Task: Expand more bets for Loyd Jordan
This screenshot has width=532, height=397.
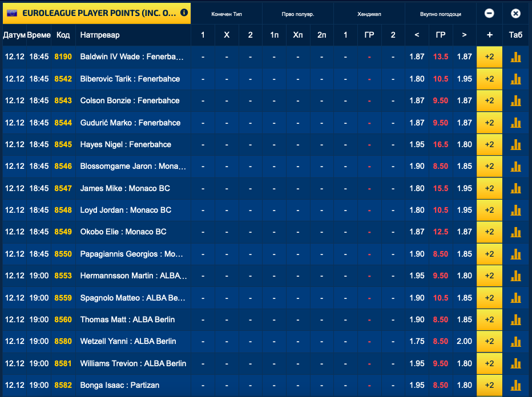Action: 489,210
